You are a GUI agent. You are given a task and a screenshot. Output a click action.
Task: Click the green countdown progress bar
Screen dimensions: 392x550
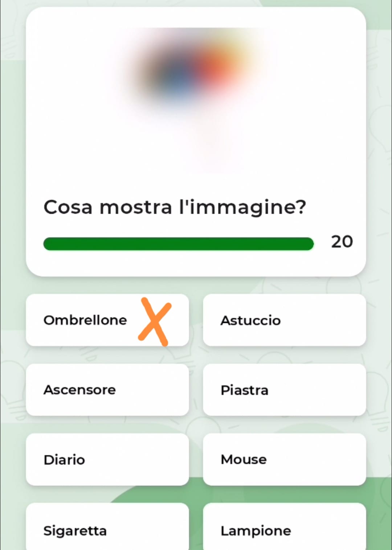tap(178, 244)
